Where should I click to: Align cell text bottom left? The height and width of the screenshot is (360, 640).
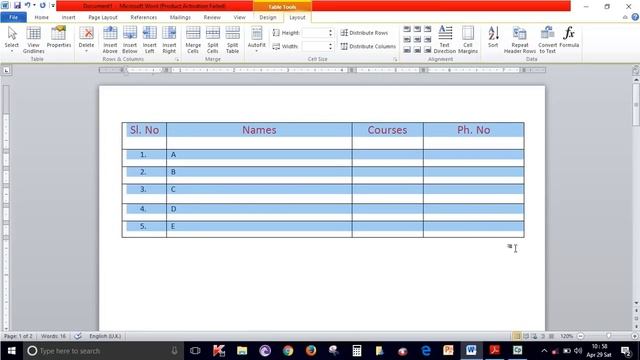(x=407, y=50)
